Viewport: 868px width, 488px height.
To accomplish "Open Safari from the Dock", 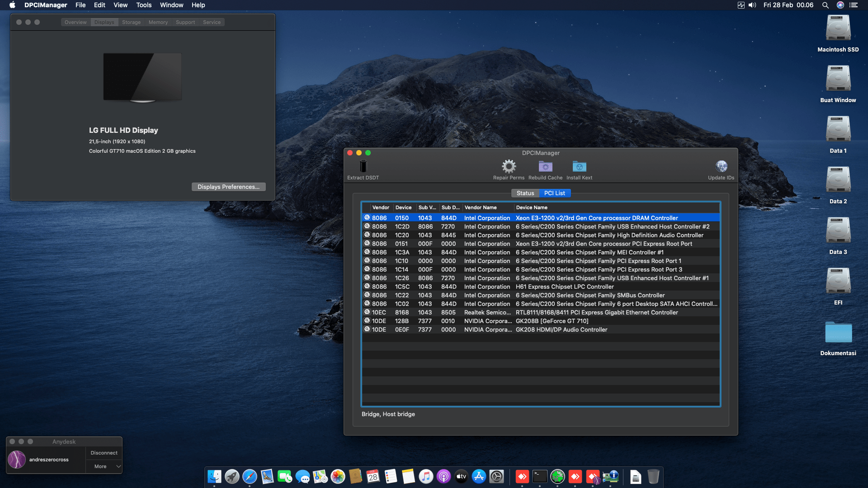I will click(x=250, y=476).
